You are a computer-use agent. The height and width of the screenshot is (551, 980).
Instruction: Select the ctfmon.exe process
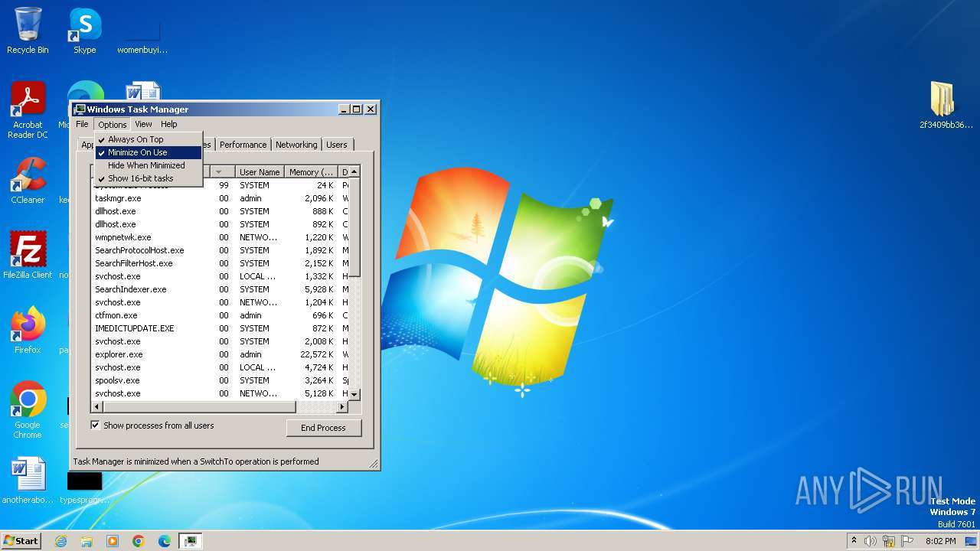point(220,315)
